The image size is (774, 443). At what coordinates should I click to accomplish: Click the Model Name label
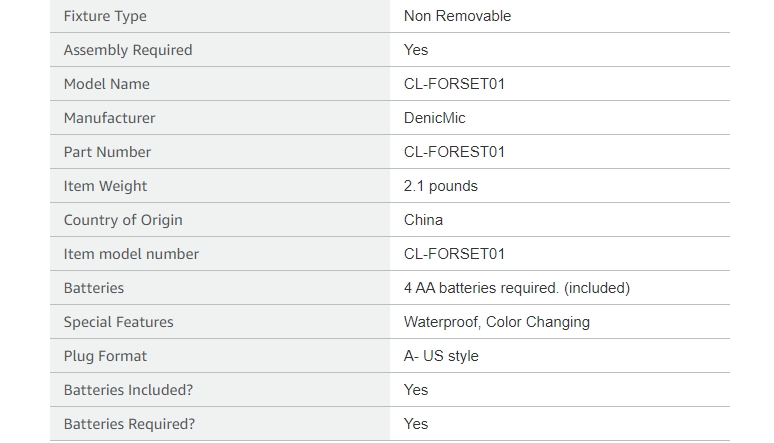pyautogui.click(x=107, y=84)
